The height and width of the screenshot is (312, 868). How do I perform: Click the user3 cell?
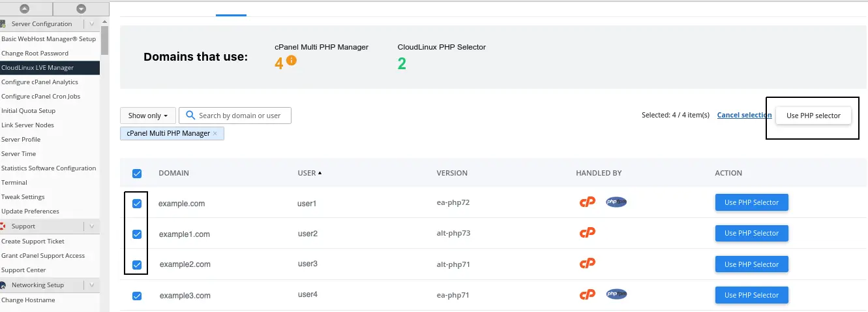tap(307, 264)
